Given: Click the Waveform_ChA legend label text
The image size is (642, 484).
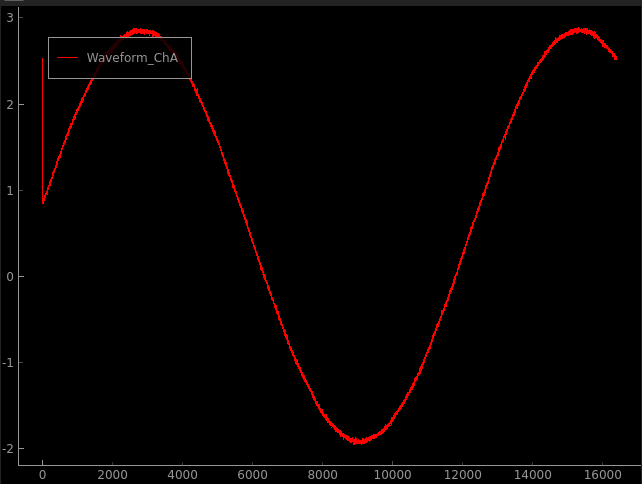Looking at the screenshot, I should coord(132,58).
